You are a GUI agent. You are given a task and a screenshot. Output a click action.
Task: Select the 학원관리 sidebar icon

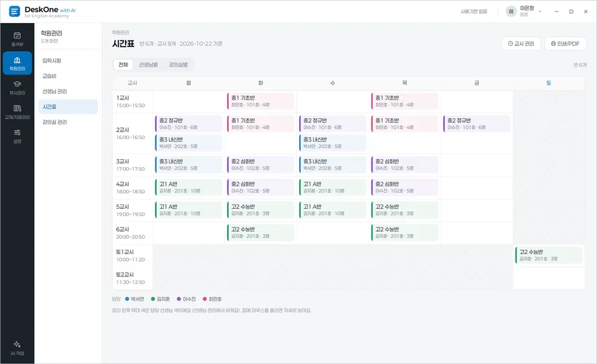pos(17,63)
